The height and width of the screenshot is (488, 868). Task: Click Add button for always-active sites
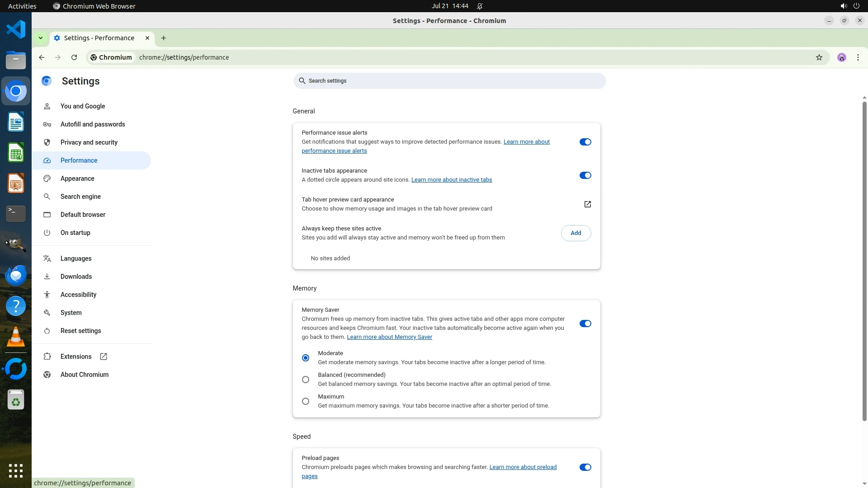coord(576,233)
